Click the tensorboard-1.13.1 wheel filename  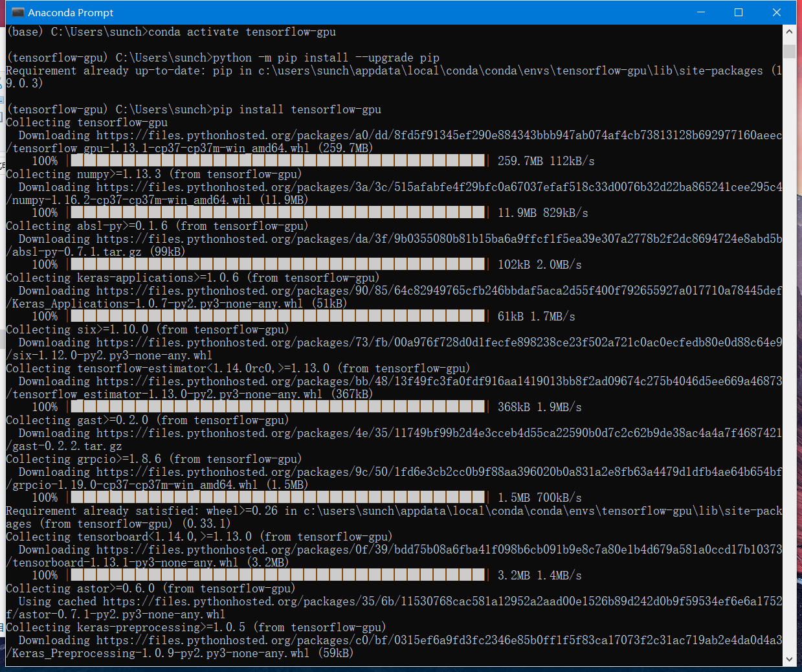click(125, 563)
